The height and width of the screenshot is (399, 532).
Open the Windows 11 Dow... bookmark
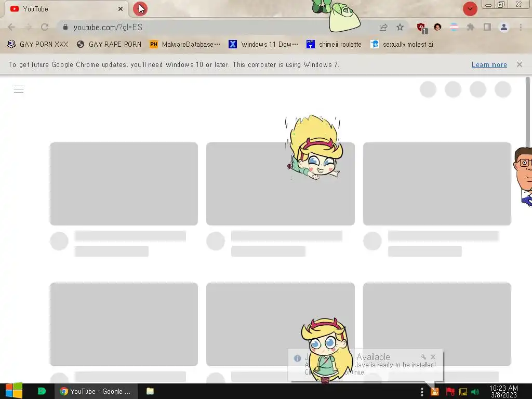coord(263,44)
